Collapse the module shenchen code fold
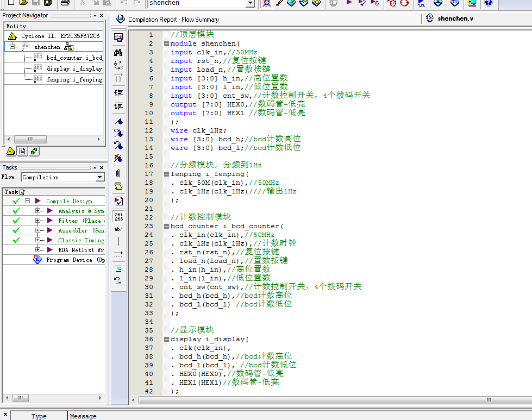The height and width of the screenshot is (420, 532). (x=166, y=43)
